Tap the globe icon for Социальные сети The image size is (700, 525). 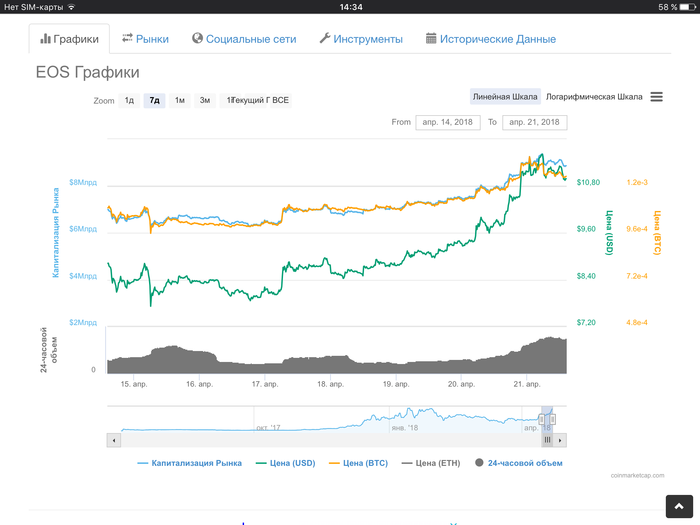pos(197,38)
